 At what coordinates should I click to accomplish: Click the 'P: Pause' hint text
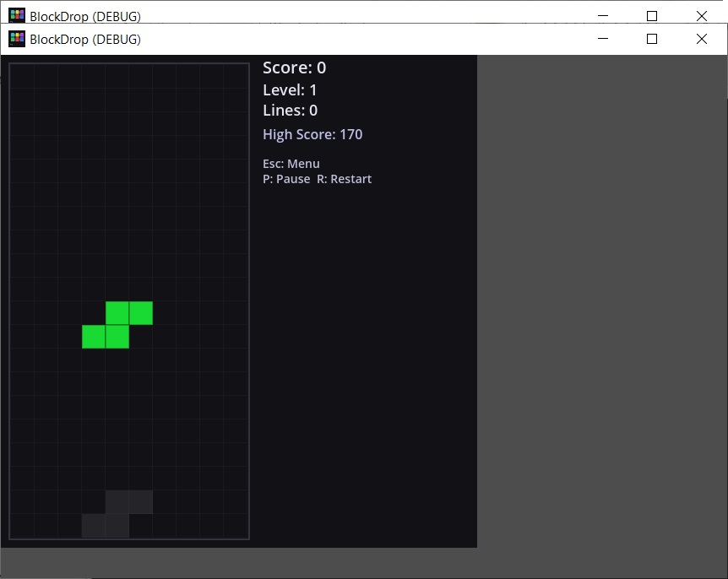pos(286,179)
